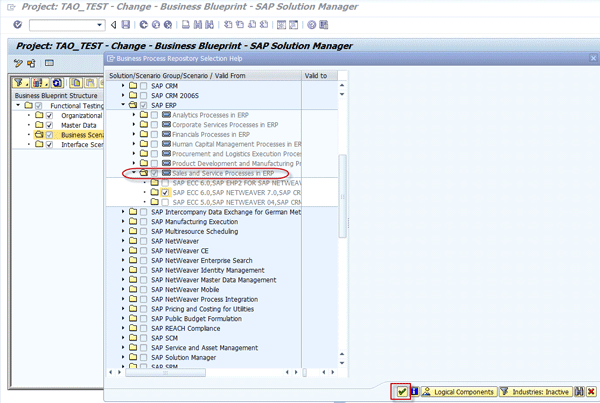Select Interface Scenarios item in Blueprint Structure
This screenshot has height=403, width=600.
(82, 145)
